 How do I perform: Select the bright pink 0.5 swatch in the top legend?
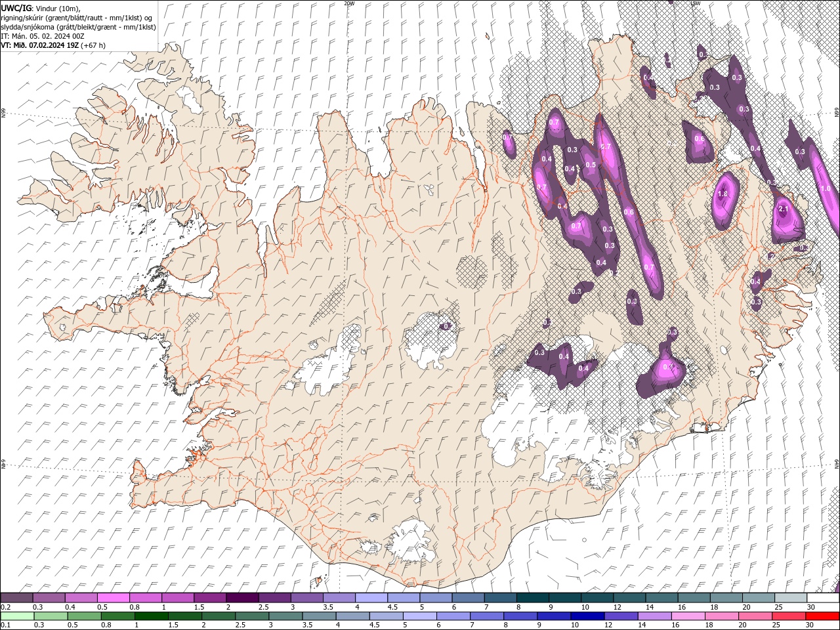pos(113,598)
